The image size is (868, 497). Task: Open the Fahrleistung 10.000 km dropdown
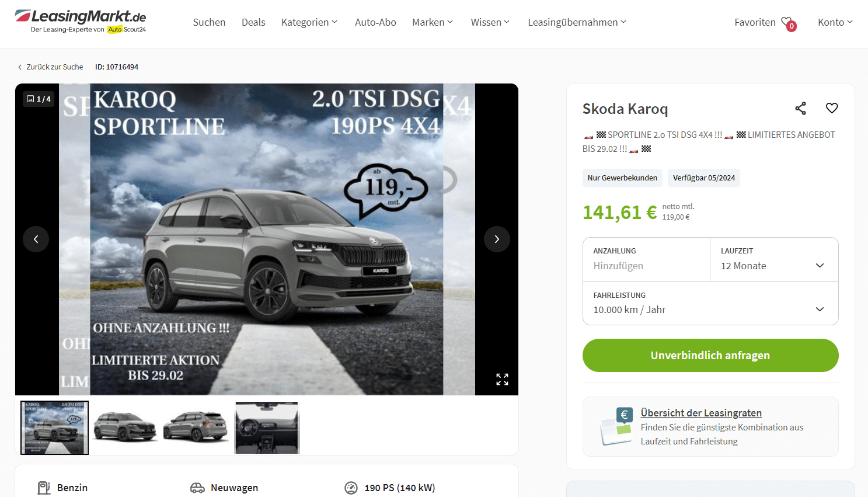click(x=710, y=303)
